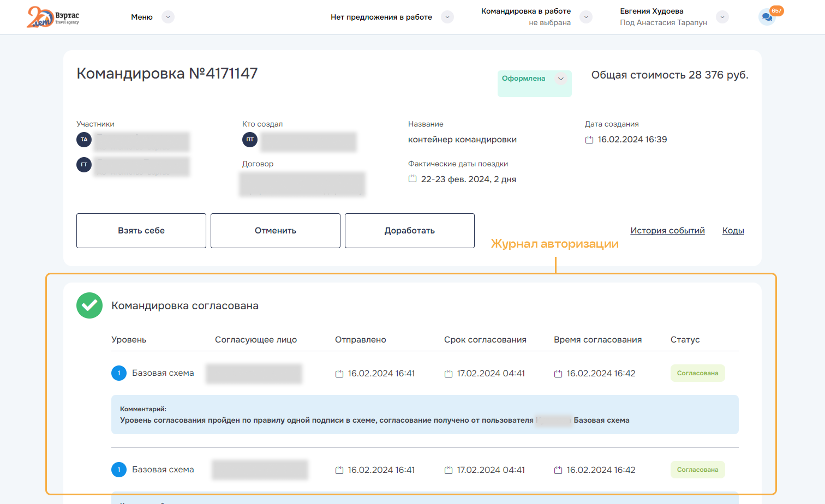Expand the Меню dropdown chevron
Screen dimensions: 825x504
tap(168, 17)
